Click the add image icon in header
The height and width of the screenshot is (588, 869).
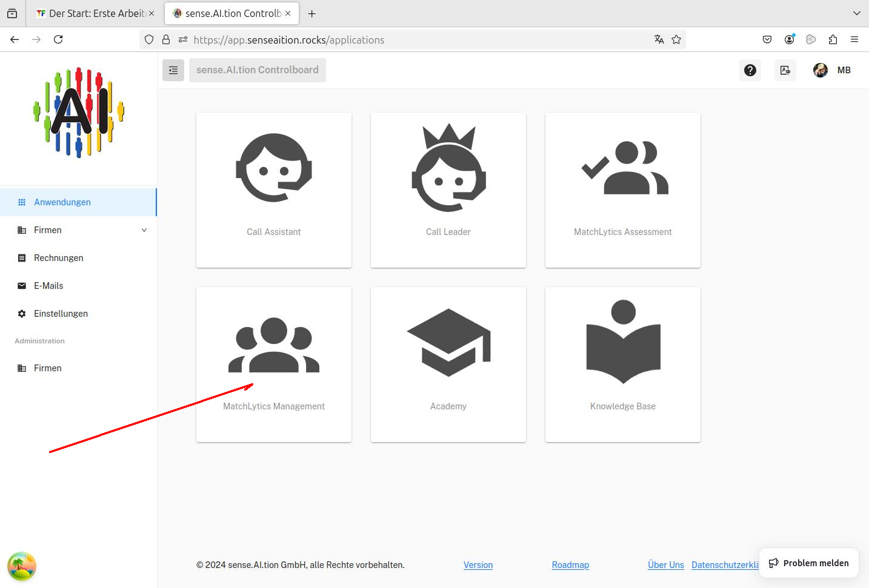point(785,70)
